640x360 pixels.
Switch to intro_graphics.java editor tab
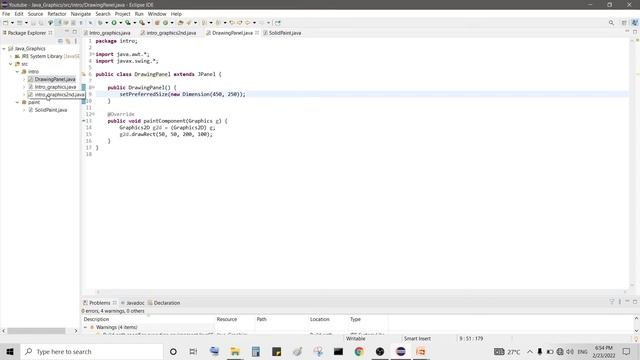pos(107,33)
